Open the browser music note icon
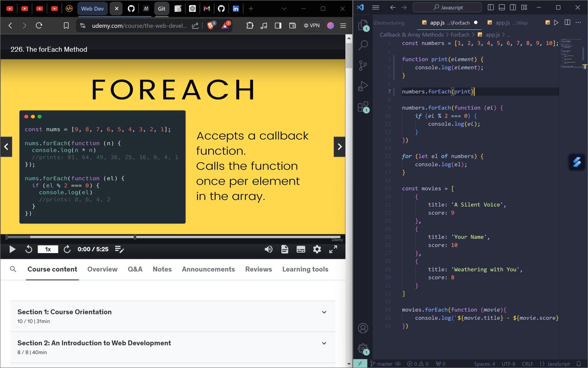Screen dimensions: 588x368 coord(264,26)
